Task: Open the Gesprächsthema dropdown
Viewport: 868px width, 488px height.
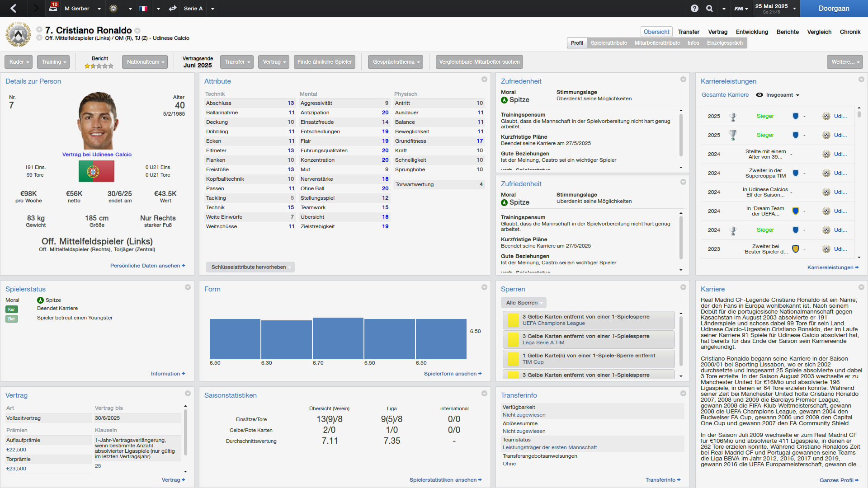Action: click(x=396, y=62)
